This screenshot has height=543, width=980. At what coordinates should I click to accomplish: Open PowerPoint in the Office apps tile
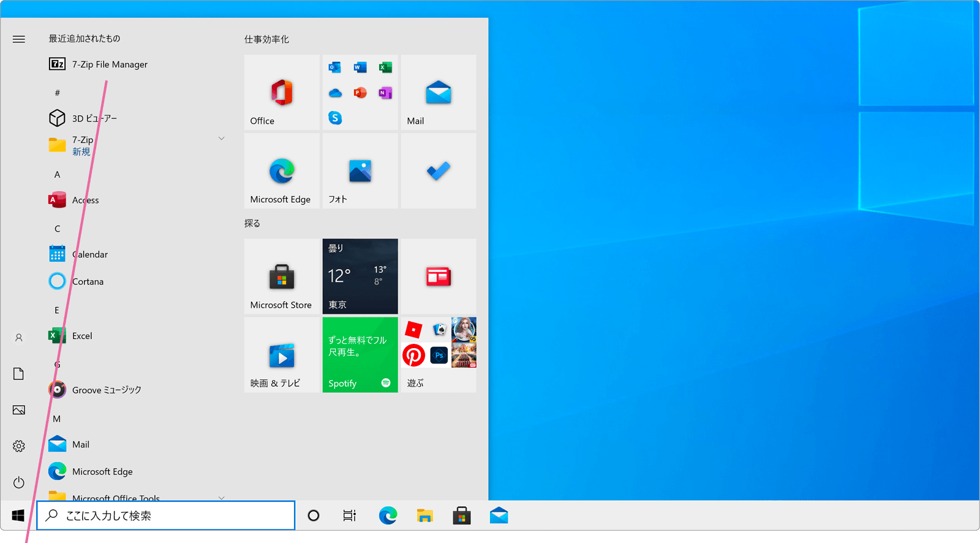(x=360, y=93)
